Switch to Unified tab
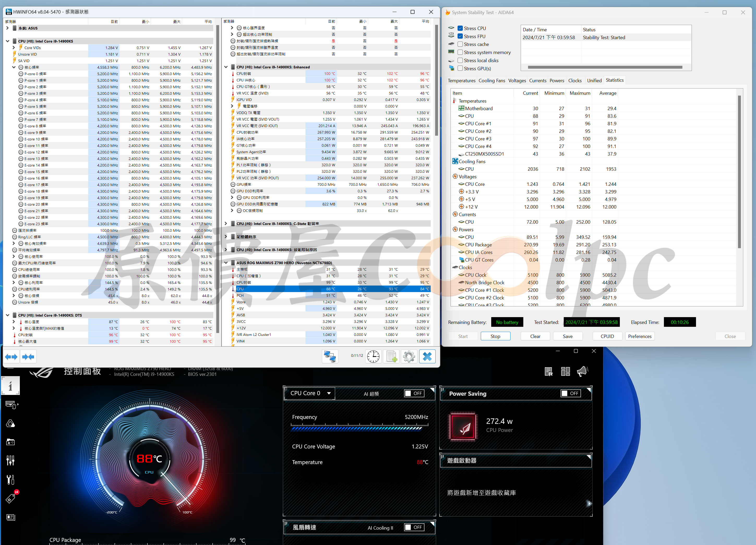This screenshot has height=545, width=756. (x=594, y=81)
